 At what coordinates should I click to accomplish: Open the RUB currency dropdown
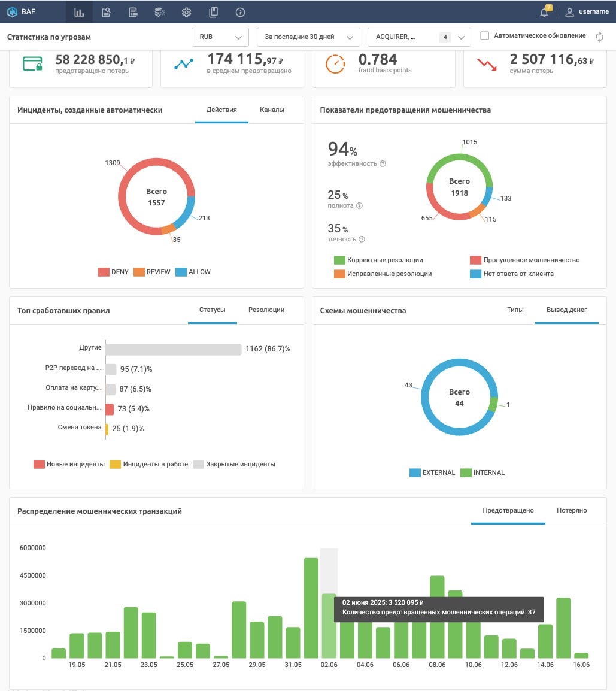220,37
